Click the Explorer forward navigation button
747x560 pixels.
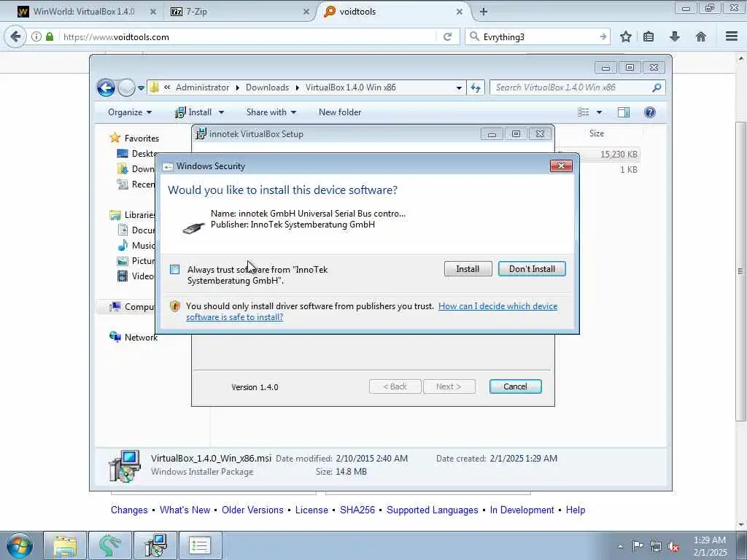[126, 87]
